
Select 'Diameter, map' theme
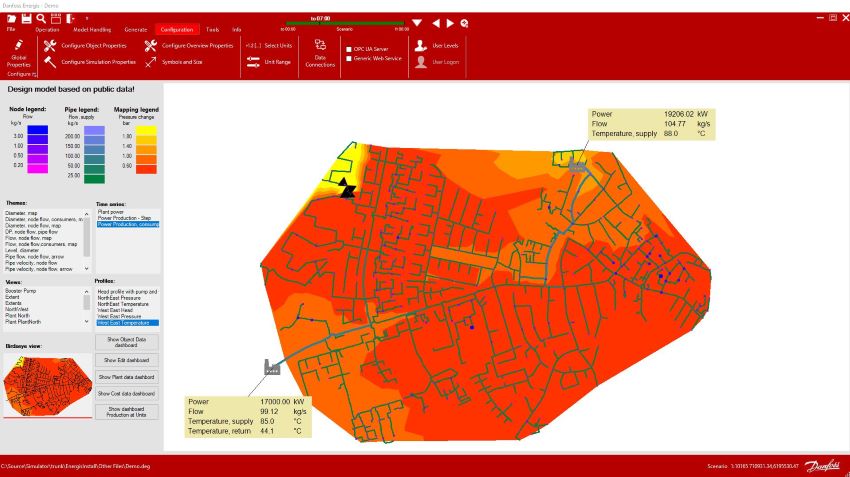21,214
